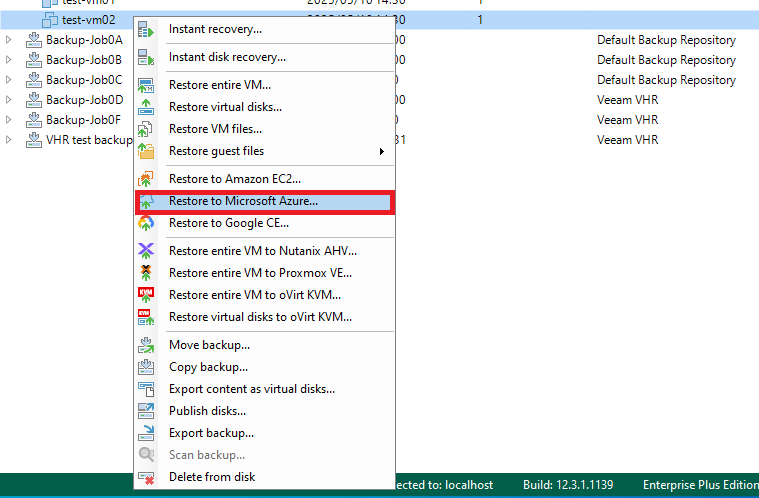Click the Instant recovery icon
Image resolution: width=759 pixels, height=498 pixels.
[146, 30]
